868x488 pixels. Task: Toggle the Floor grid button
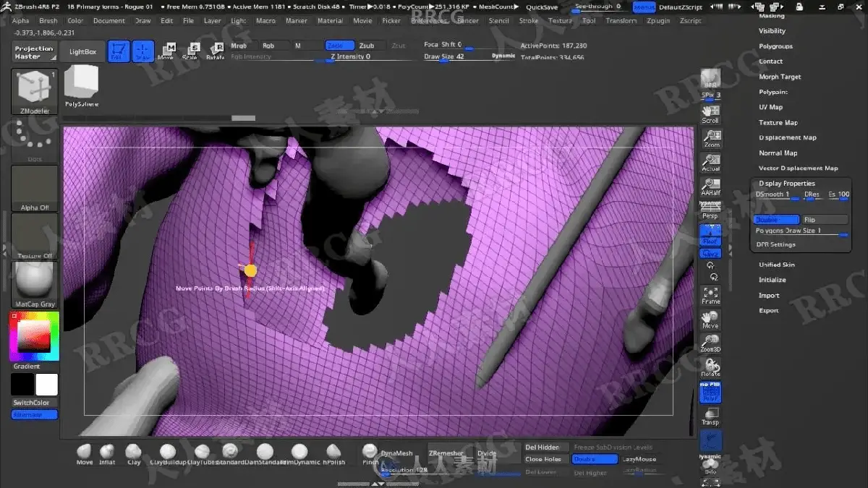[711, 235]
